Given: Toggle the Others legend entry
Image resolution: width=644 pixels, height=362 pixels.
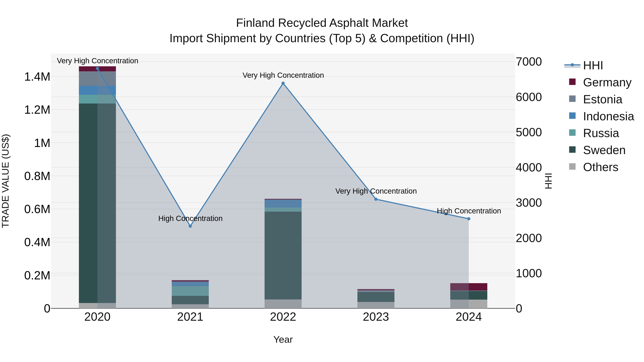Looking at the screenshot, I should coord(594,167).
